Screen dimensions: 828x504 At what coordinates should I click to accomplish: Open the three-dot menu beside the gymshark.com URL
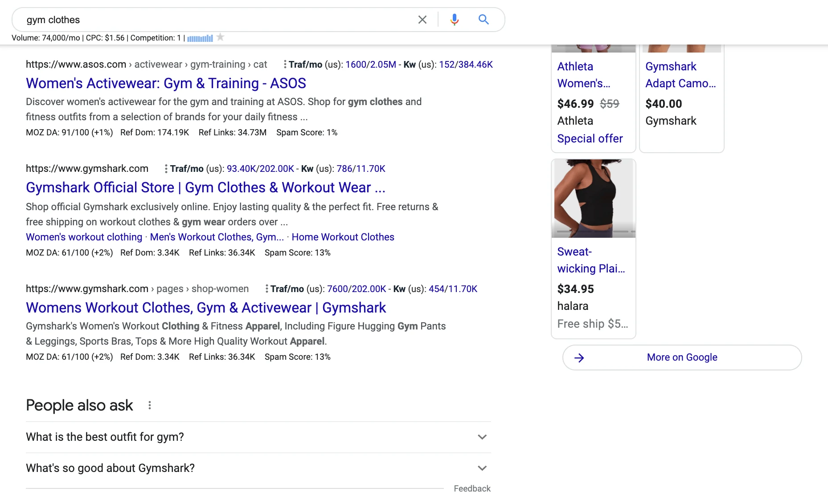(166, 169)
